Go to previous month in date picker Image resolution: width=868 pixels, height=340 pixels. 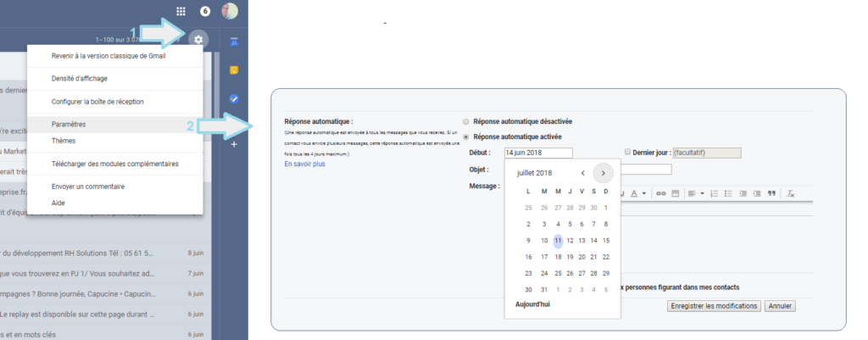click(583, 173)
